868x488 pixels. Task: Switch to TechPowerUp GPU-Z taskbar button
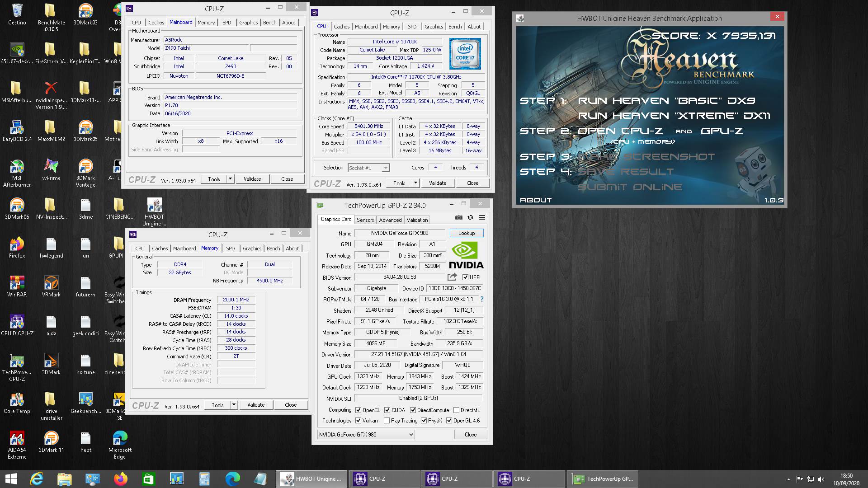pyautogui.click(x=602, y=479)
